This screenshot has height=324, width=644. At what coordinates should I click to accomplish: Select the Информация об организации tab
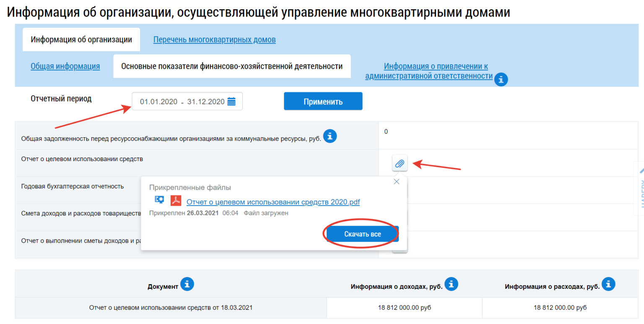click(81, 40)
